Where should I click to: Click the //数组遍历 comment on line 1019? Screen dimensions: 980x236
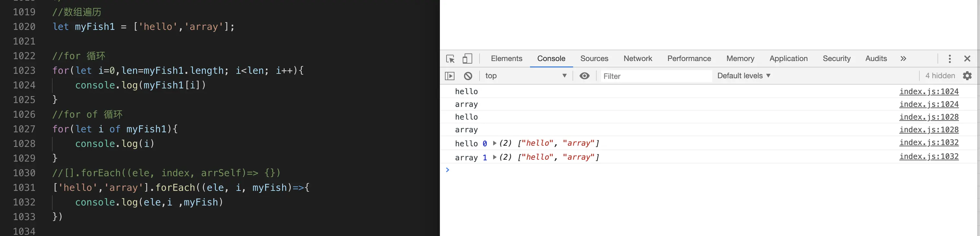click(x=77, y=12)
